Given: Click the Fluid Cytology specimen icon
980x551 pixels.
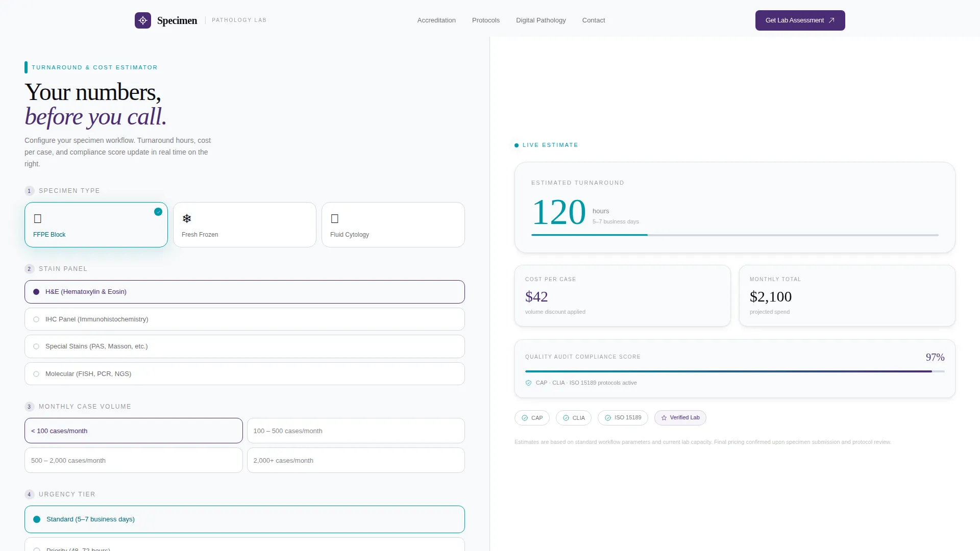Looking at the screenshot, I should tap(335, 219).
